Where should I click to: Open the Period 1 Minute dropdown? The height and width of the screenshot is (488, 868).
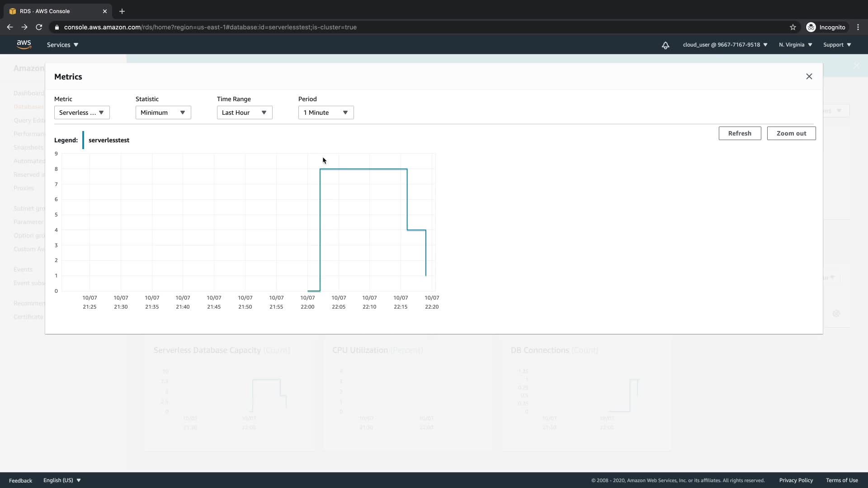pos(326,113)
